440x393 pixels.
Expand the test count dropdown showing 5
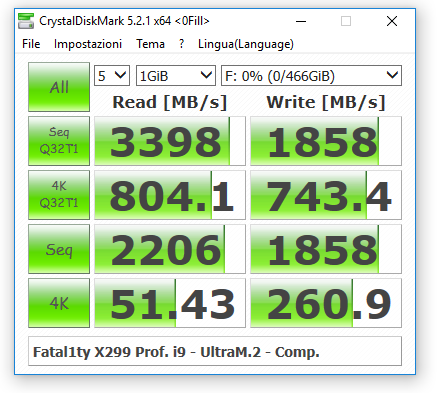(112, 76)
